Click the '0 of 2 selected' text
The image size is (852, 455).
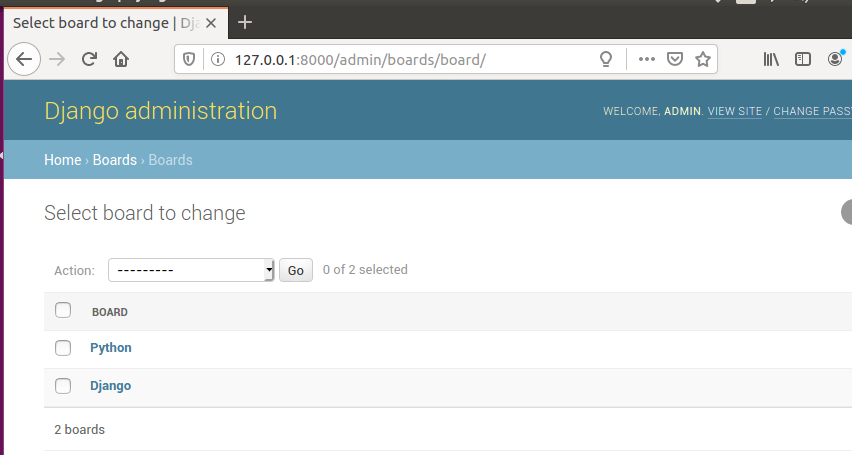365,270
